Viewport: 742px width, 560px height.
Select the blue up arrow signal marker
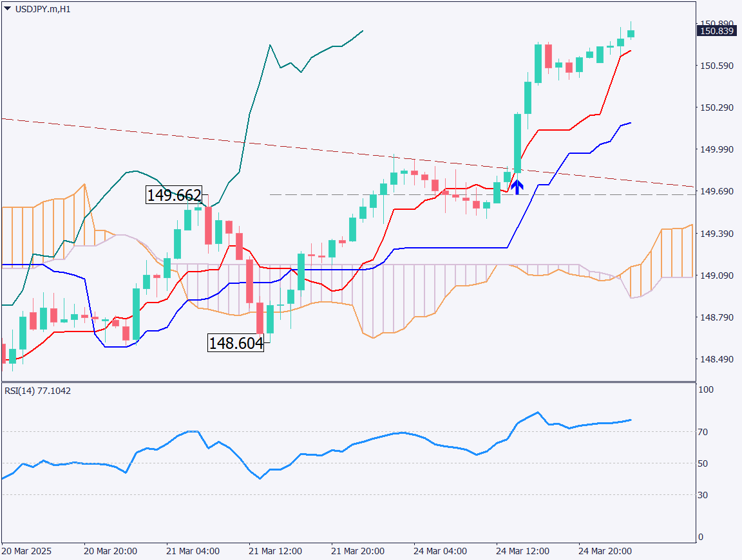[x=517, y=187]
